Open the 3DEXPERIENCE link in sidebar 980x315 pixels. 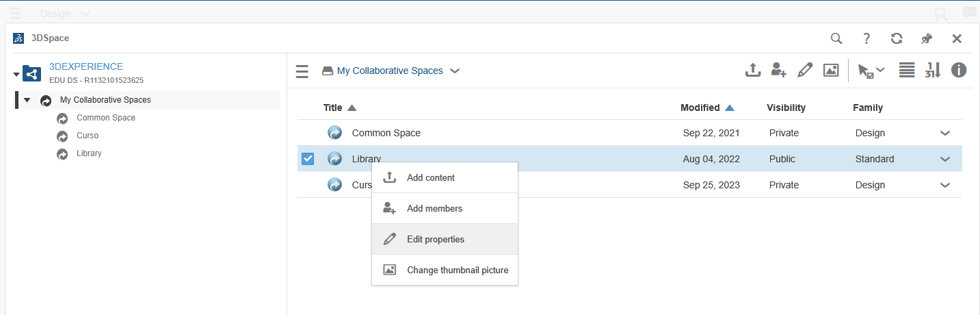pyautogui.click(x=86, y=66)
